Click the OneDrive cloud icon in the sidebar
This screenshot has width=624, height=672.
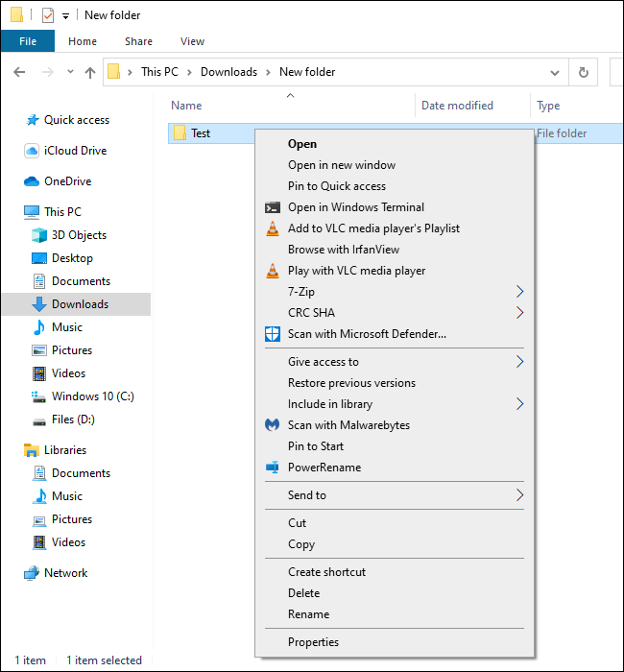pos(32,181)
